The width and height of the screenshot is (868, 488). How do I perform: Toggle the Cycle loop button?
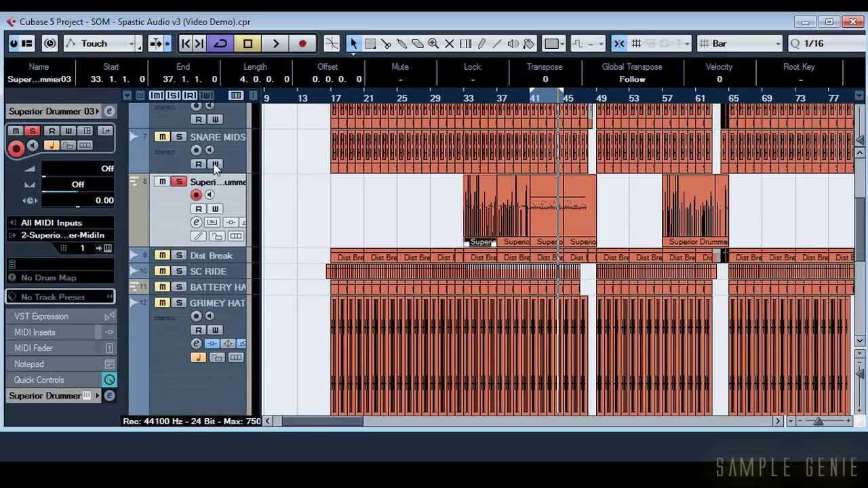(220, 43)
